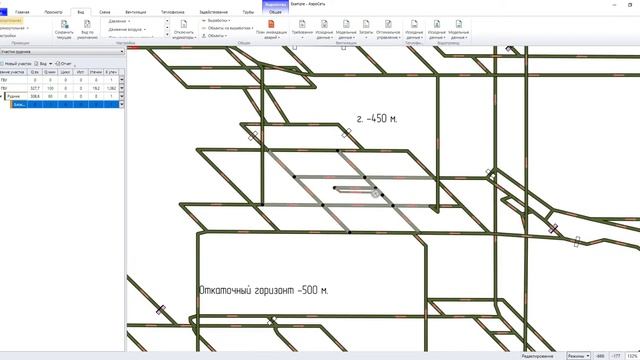Switch to the Главная ribbon tab

(x=22, y=12)
